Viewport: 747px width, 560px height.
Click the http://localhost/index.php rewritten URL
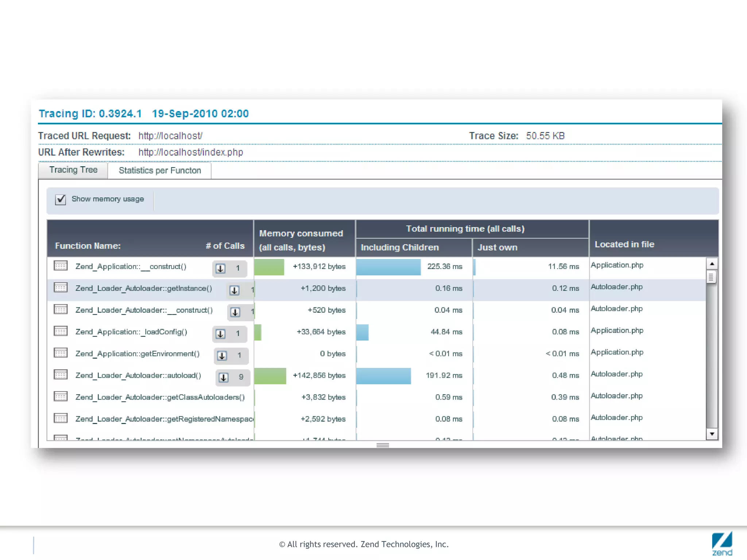190,152
